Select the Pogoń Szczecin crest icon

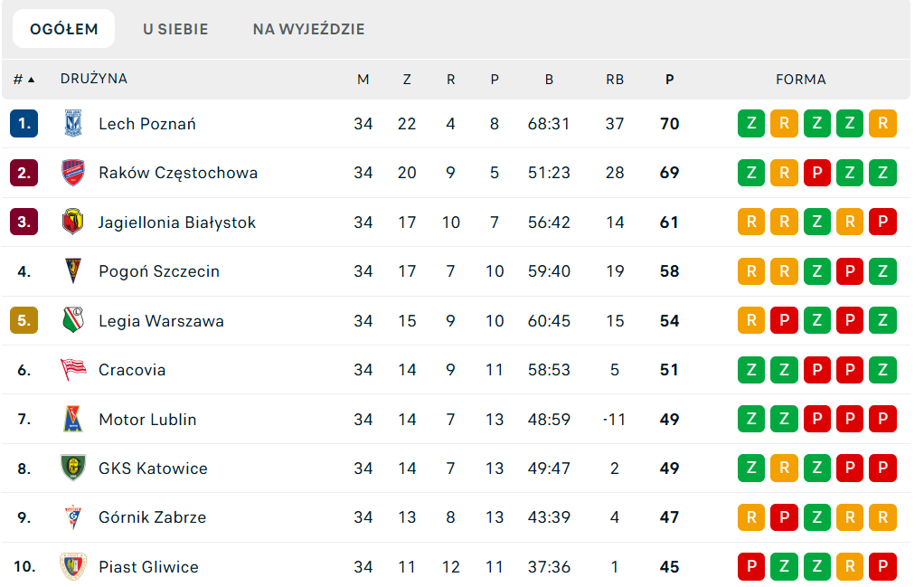coord(73,271)
